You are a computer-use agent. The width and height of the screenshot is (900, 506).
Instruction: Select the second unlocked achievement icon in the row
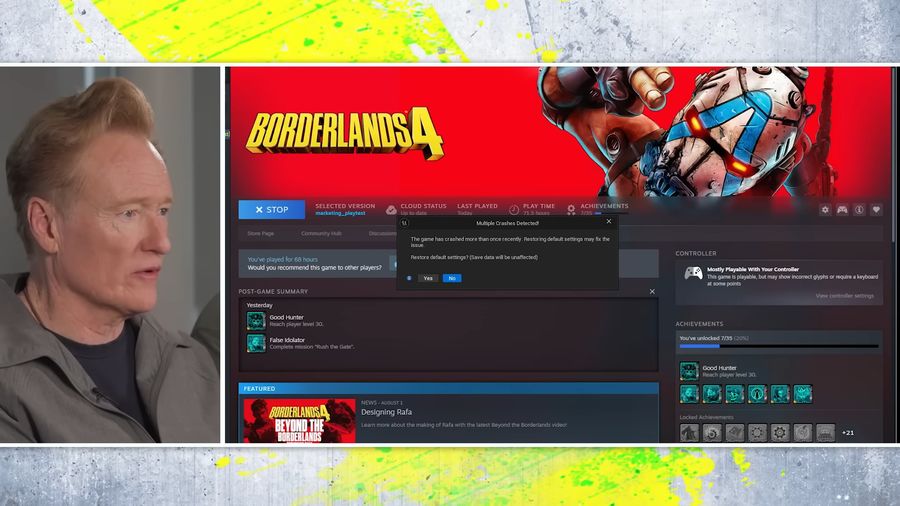click(x=712, y=394)
